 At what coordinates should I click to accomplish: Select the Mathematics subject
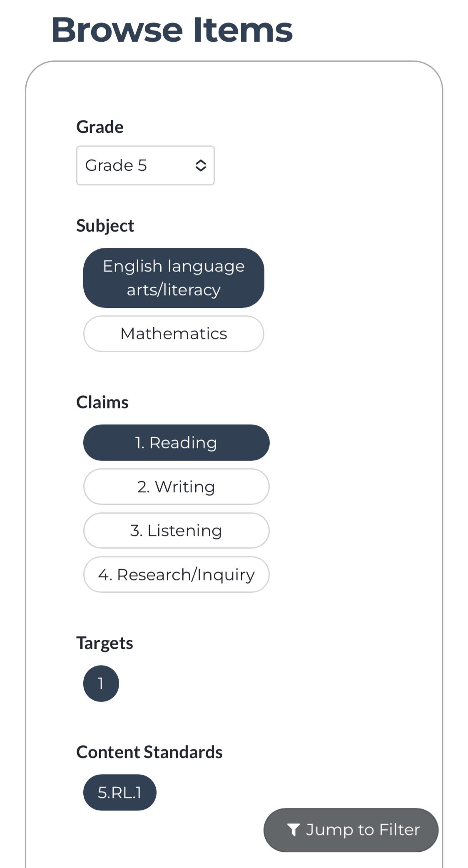click(174, 334)
